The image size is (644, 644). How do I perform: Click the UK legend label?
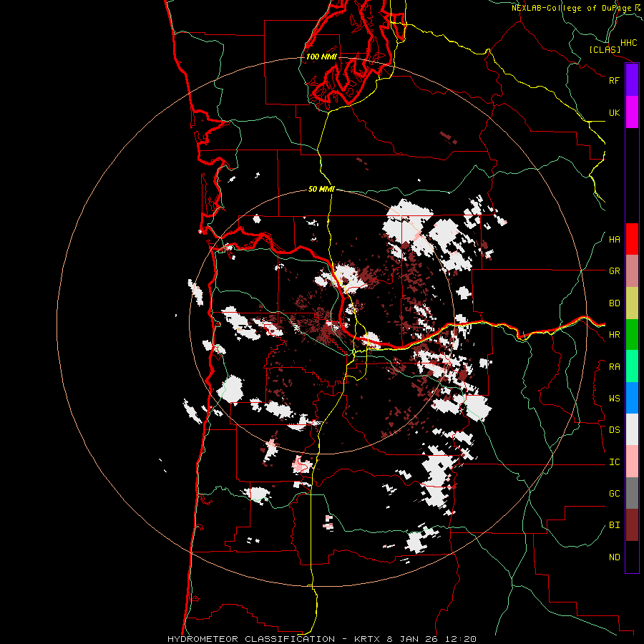[614, 112]
